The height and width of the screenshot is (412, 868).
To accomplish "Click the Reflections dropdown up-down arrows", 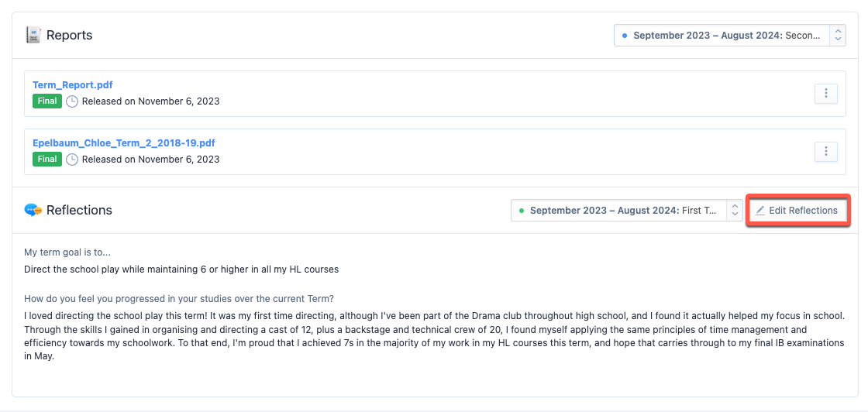I will coord(735,210).
